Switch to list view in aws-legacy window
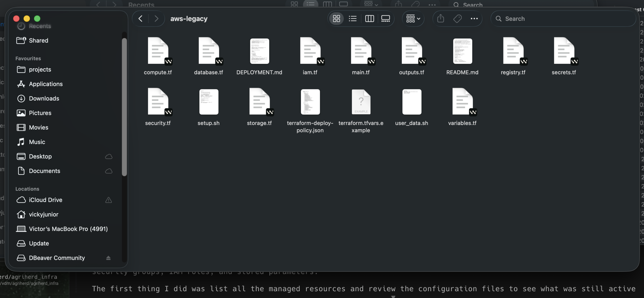Image resolution: width=644 pixels, height=298 pixels. point(353,19)
